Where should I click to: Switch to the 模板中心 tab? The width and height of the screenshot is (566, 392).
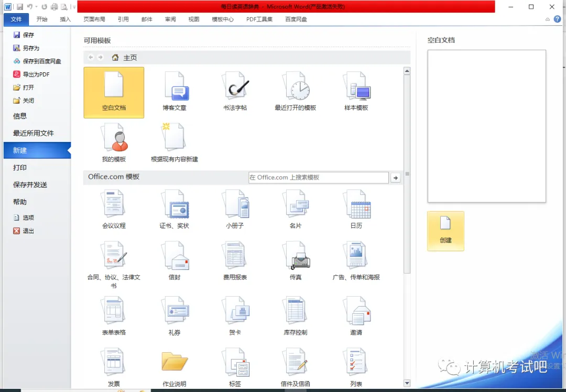point(223,19)
